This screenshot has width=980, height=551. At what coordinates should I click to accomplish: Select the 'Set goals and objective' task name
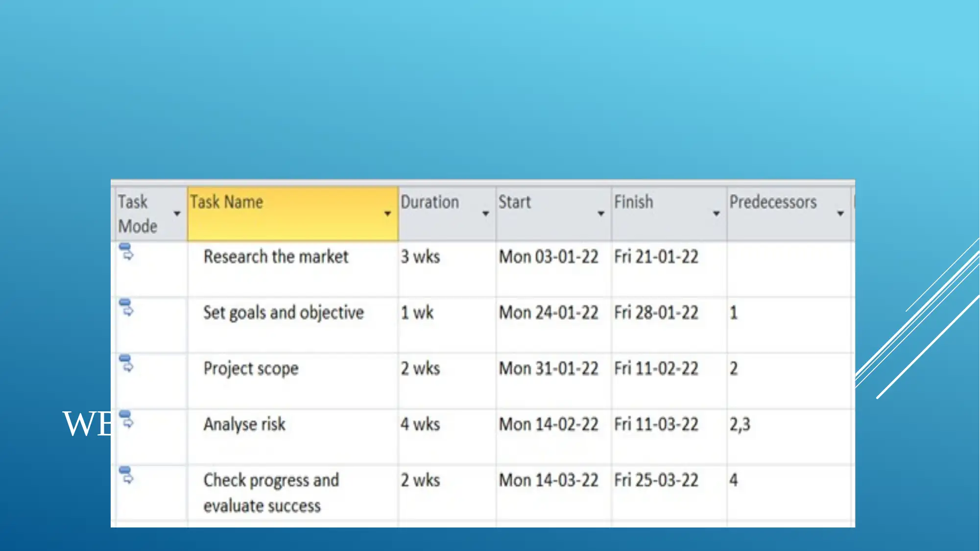tap(284, 313)
